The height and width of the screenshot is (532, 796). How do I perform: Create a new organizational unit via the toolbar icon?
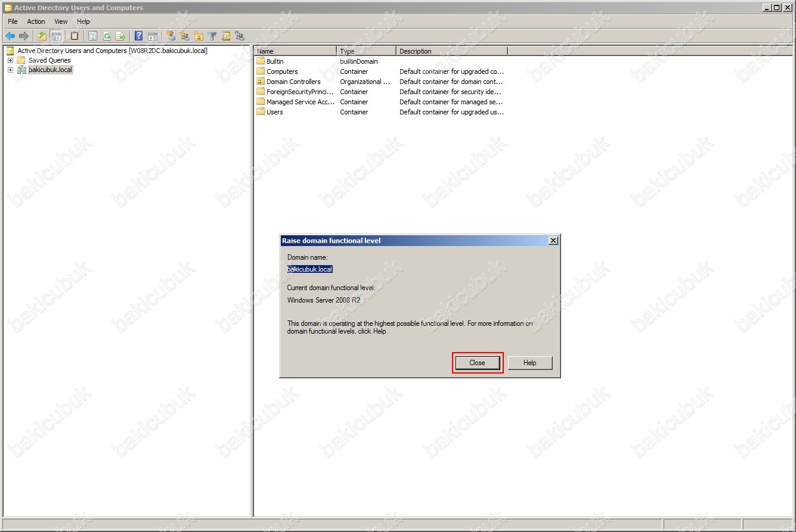[x=199, y=36]
